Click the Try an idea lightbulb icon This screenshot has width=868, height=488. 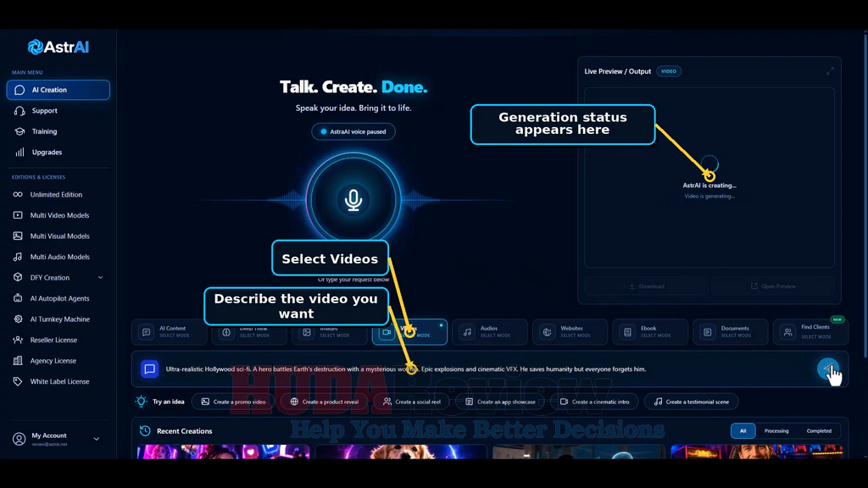click(142, 402)
